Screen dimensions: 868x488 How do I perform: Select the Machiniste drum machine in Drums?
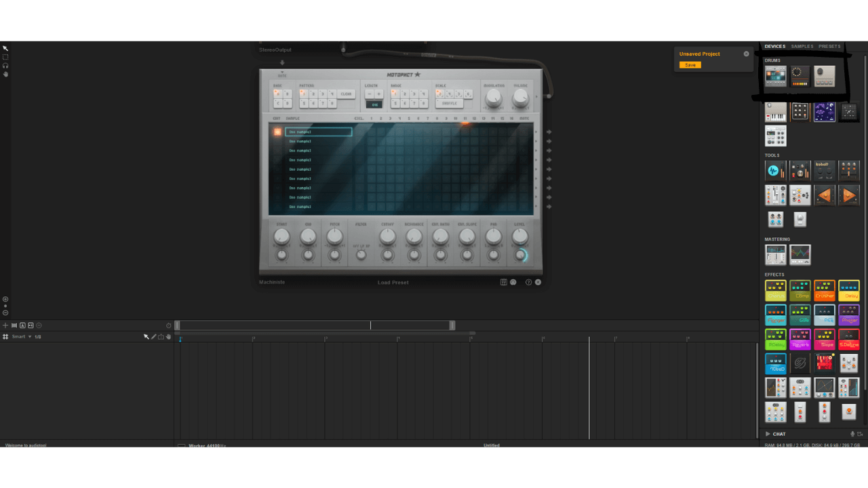pos(775,76)
